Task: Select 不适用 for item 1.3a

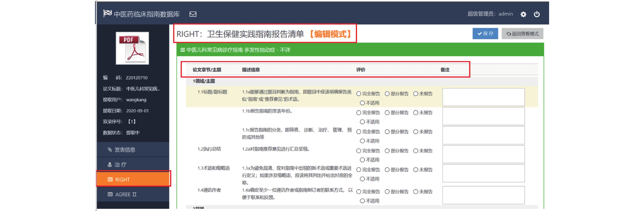Action: [362, 179]
